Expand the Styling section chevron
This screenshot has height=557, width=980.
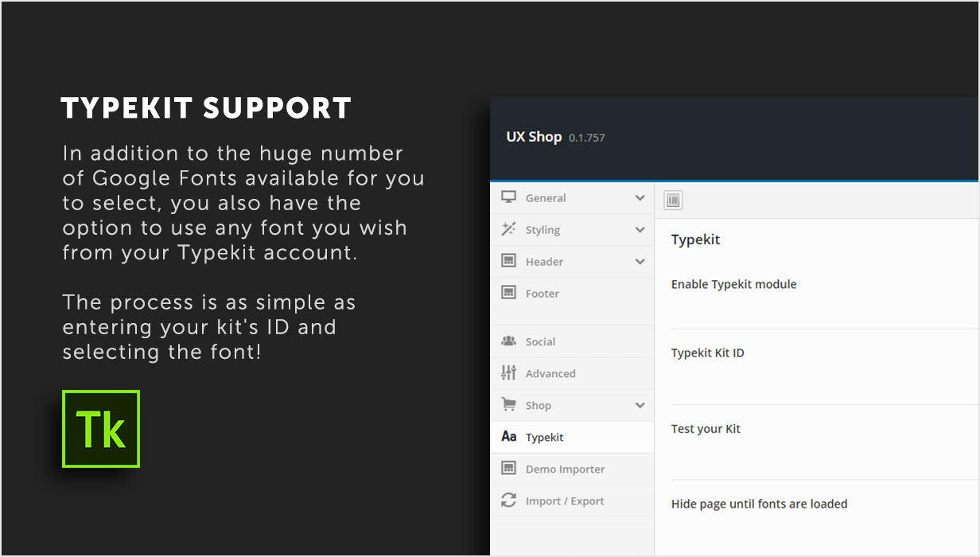[x=640, y=230]
